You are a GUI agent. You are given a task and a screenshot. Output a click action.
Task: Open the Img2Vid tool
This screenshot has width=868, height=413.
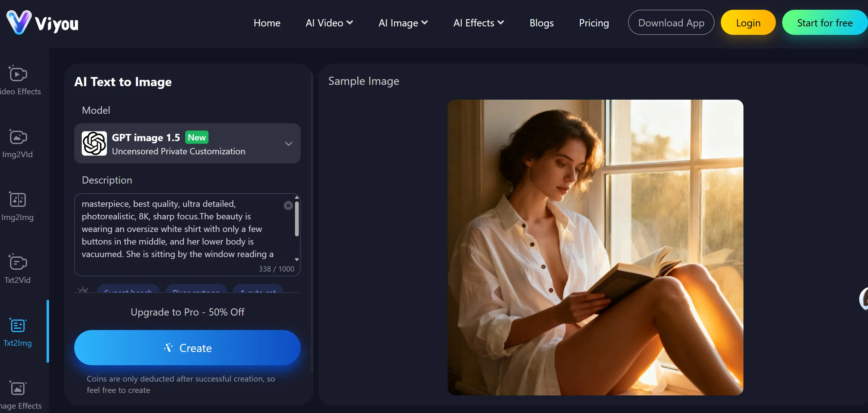click(18, 143)
